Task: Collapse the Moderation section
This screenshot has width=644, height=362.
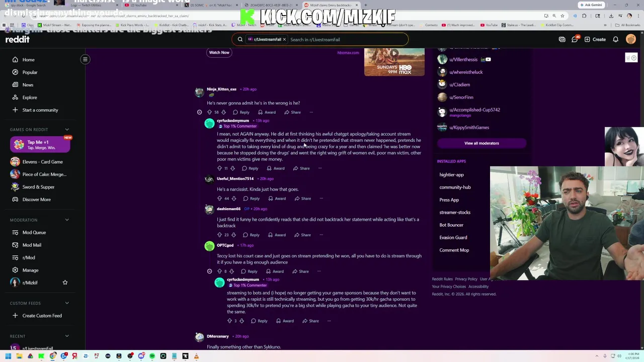Action: [x=66, y=220]
